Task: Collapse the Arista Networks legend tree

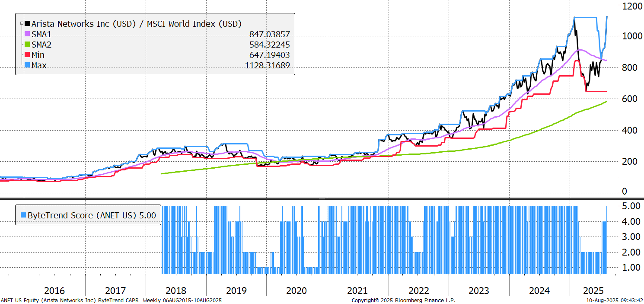Action: (x=22, y=24)
